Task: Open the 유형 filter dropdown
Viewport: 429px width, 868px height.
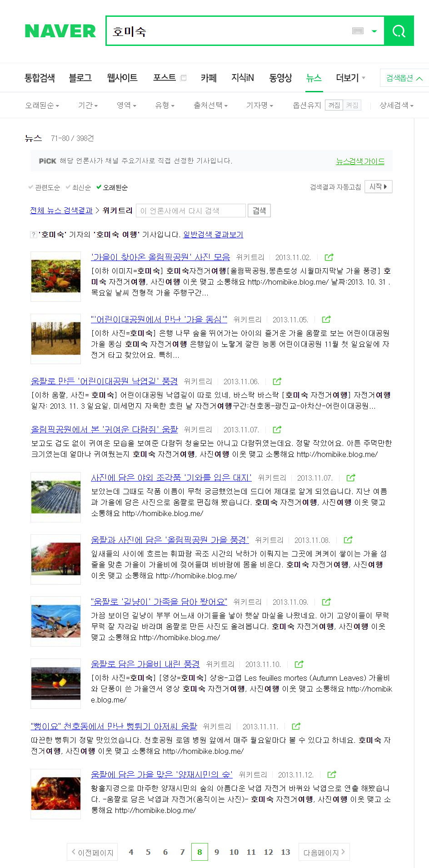Action: click(x=165, y=105)
